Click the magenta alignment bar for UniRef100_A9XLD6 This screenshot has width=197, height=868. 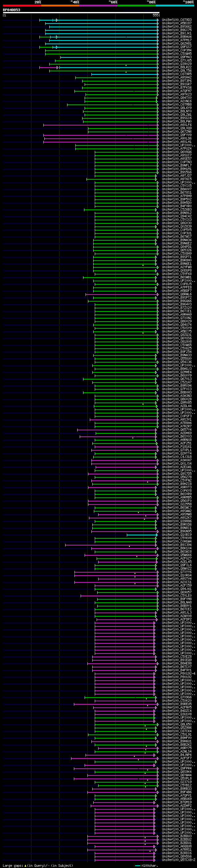101,139
